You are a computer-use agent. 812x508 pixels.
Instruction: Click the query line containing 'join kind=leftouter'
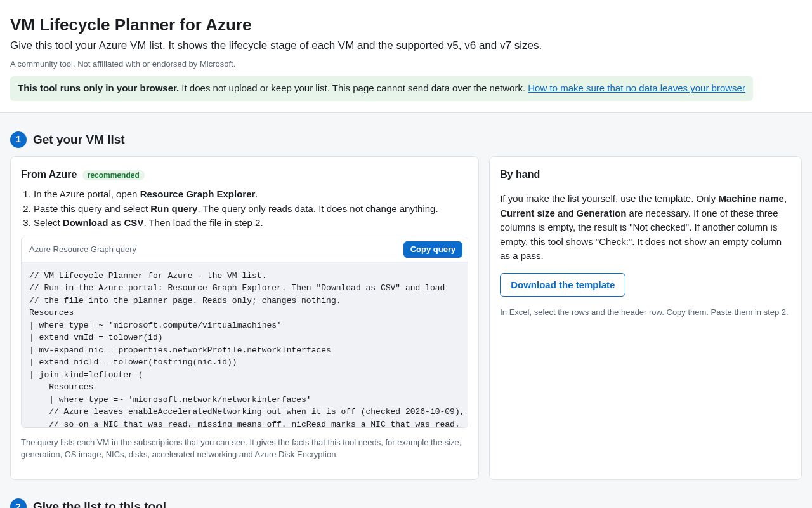point(86,375)
